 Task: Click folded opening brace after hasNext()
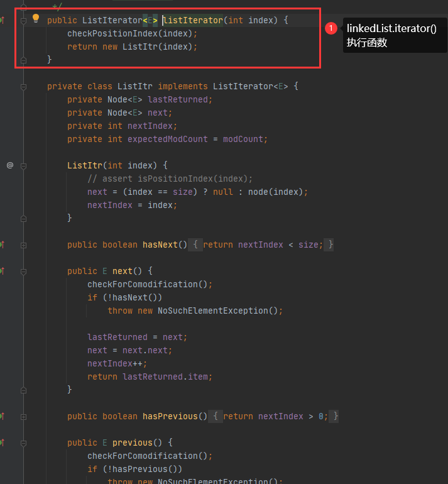coord(195,245)
